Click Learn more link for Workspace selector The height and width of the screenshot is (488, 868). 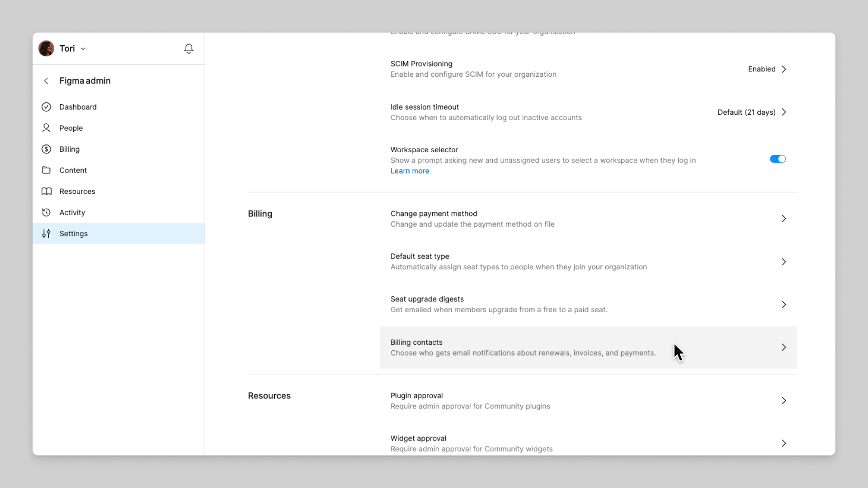coord(410,171)
